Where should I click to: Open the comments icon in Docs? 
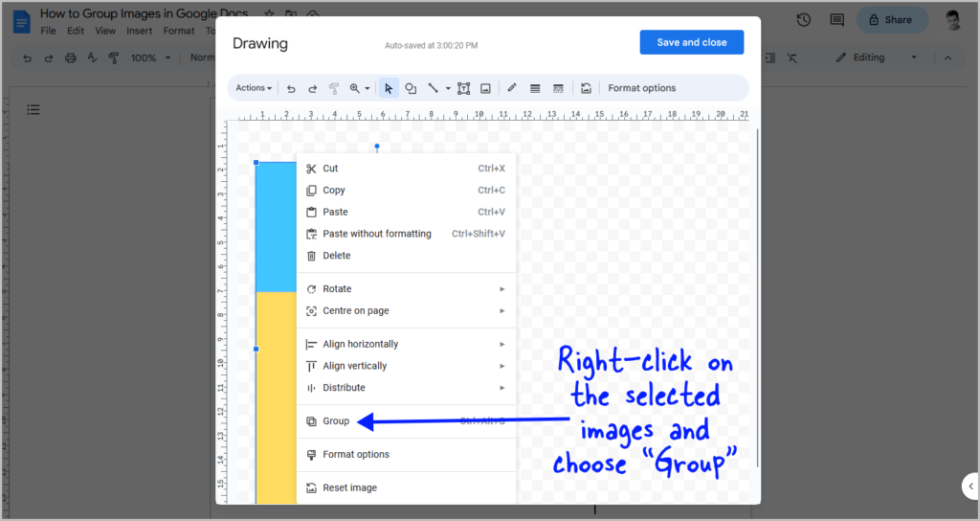click(836, 20)
